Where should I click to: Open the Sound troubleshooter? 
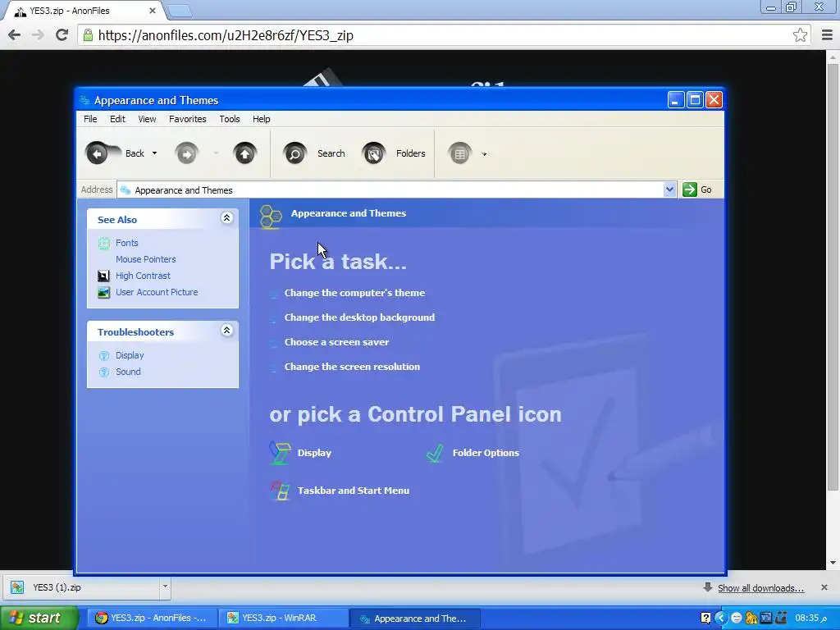coord(128,372)
